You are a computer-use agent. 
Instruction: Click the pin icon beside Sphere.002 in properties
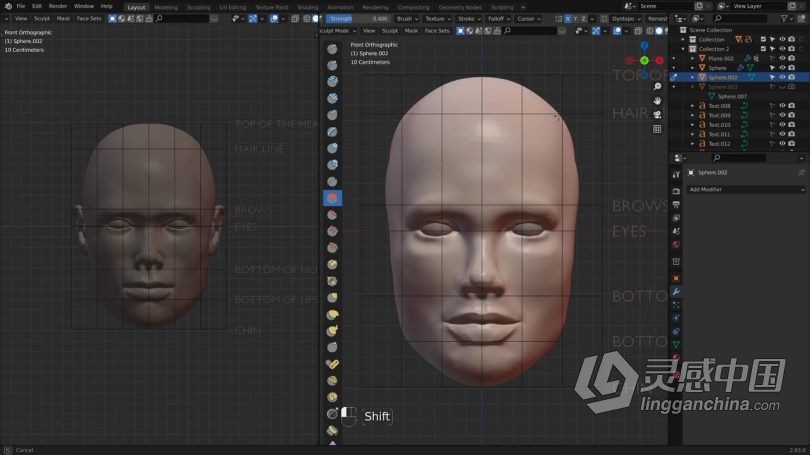click(801, 172)
